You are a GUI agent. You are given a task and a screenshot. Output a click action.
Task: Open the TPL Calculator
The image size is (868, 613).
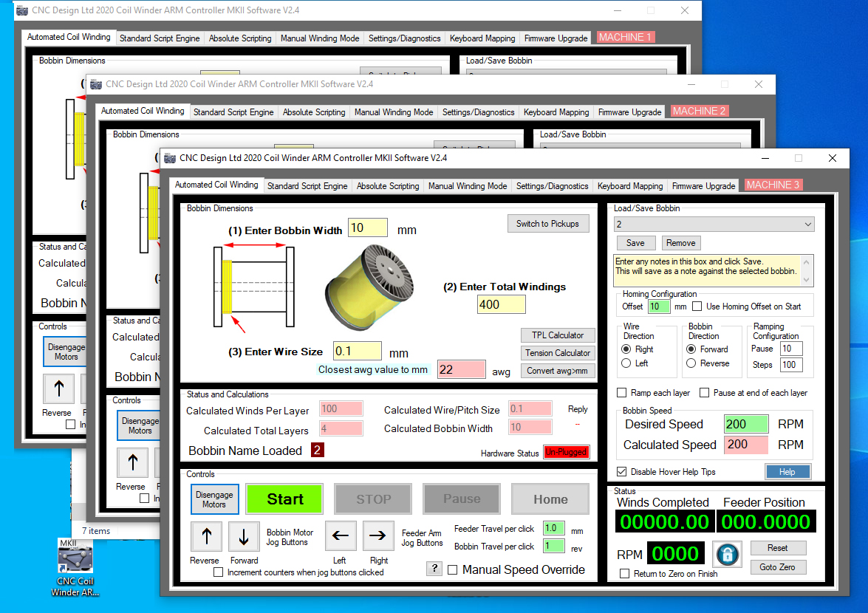pyautogui.click(x=558, y=335)
